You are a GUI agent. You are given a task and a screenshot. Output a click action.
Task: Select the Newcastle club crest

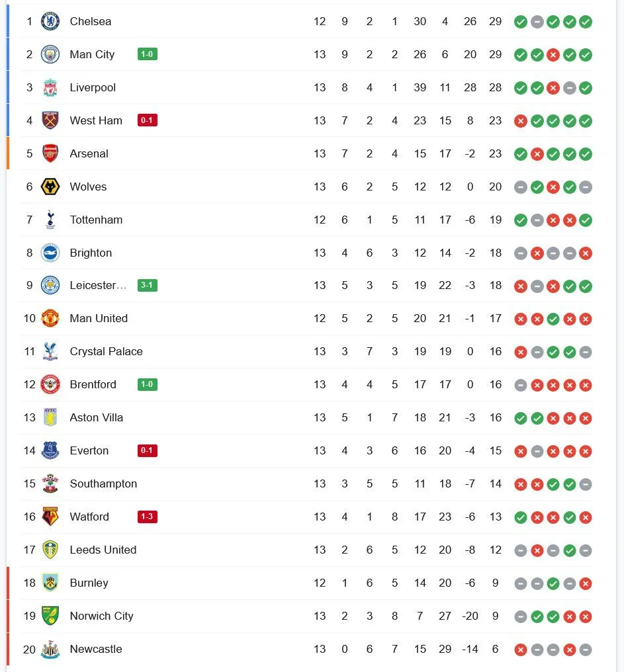[50, 649]
